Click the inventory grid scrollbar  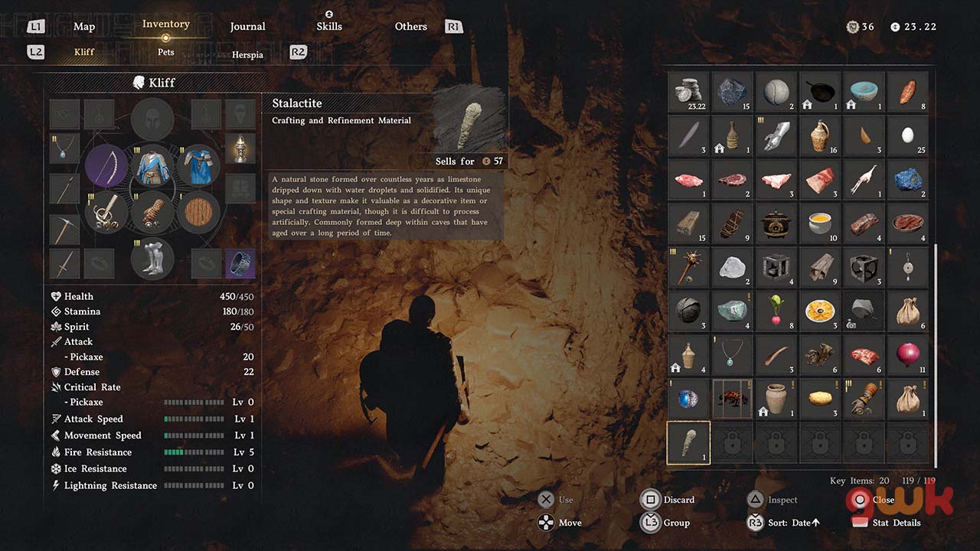(935, 352)
